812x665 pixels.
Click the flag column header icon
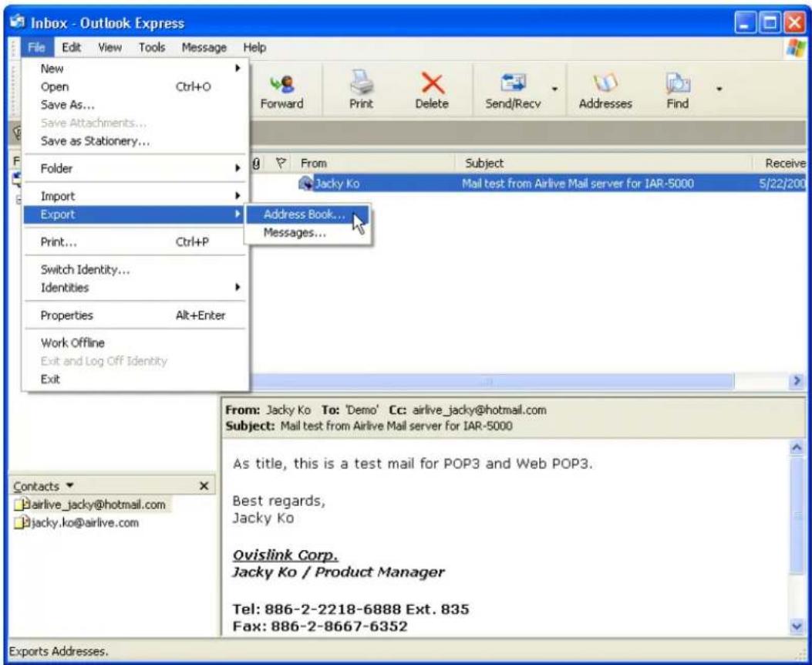pyautogui.click(x=281, y=163)
